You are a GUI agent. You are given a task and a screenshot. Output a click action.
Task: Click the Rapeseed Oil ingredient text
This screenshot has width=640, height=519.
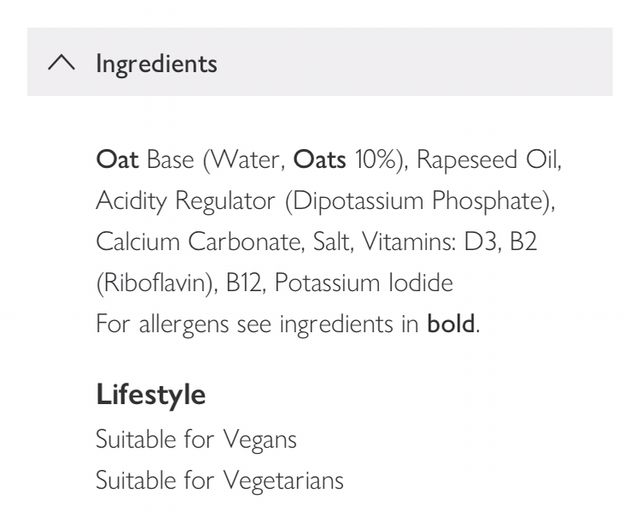coord(490,160)
